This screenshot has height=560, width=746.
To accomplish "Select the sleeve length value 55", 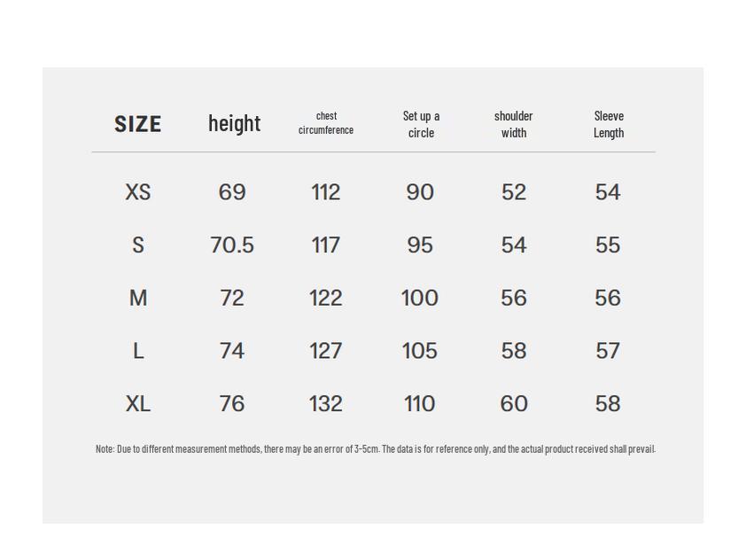I will 608,245.
